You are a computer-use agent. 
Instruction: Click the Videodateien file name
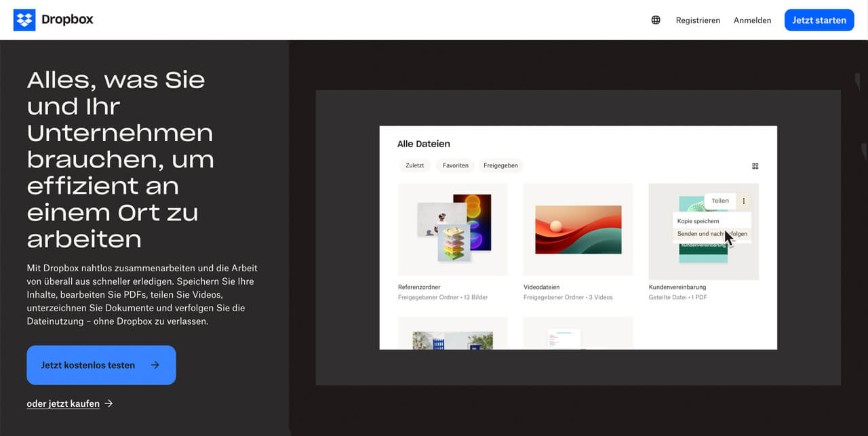coord(542,287)
